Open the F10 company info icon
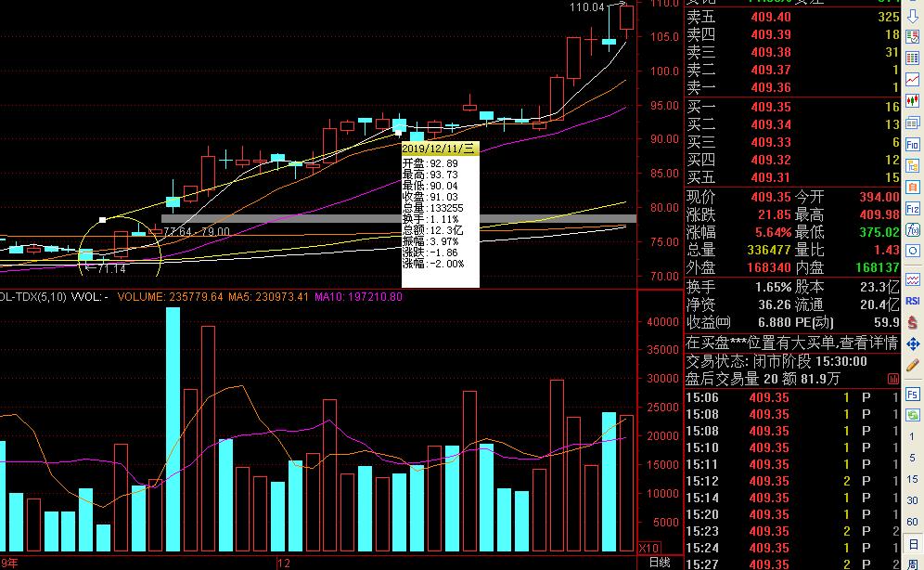This screenshot has height=570, width=924. pyautogui.click(x=912, y=145)
